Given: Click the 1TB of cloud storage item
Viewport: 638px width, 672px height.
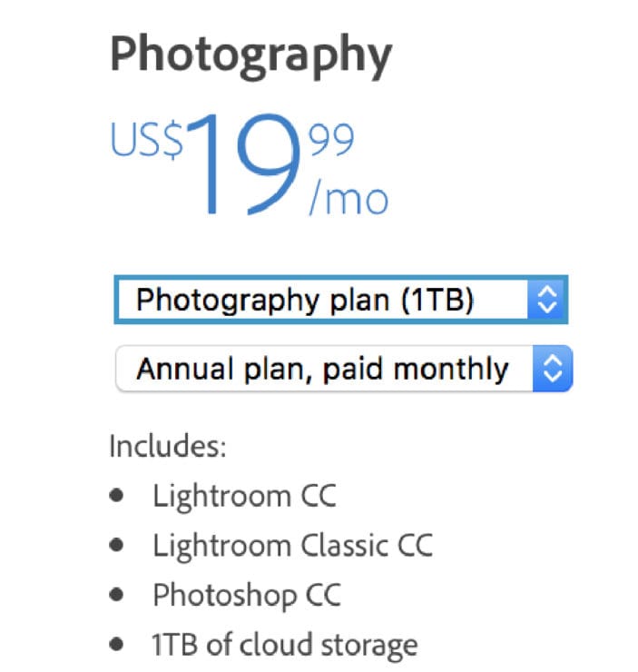Looking at the screenshot, I should coord(285,645).
